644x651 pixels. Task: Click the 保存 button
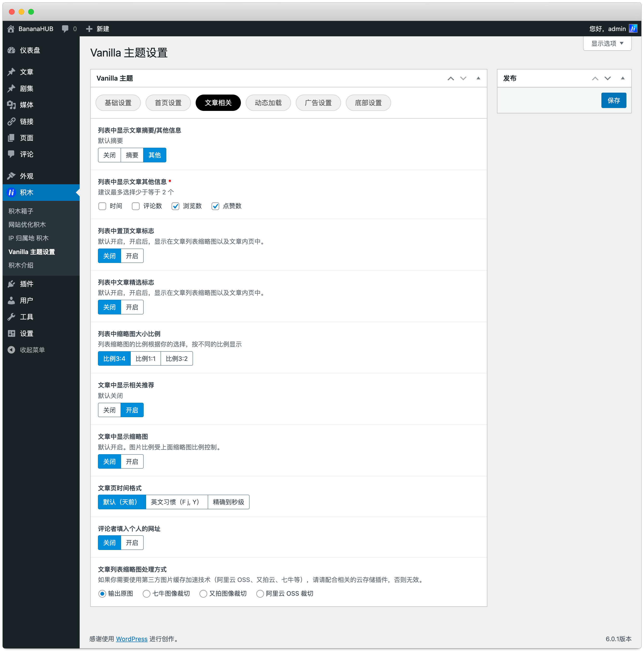click(614, 100)
